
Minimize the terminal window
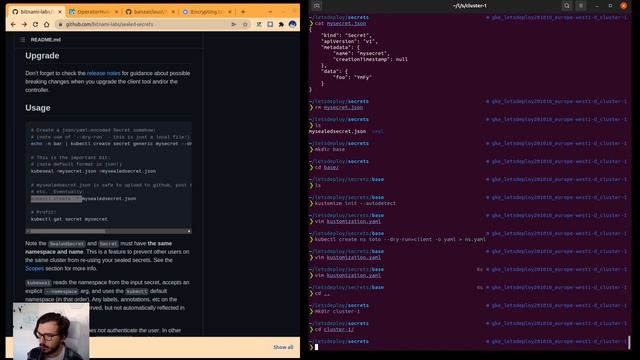pos(597,6)
